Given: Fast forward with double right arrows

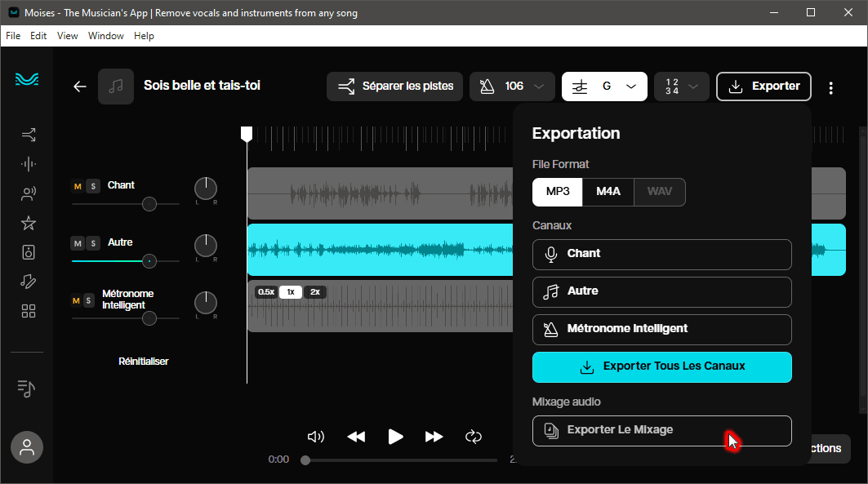Looking at the screenshot, I should tap(434, 437).
